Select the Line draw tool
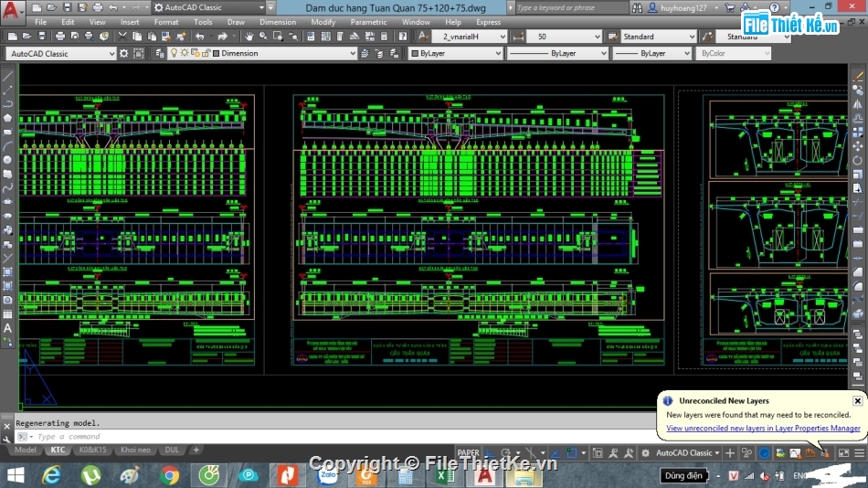Image resolution: width=868 pixels, height=488 pixels. click(7, 75)
